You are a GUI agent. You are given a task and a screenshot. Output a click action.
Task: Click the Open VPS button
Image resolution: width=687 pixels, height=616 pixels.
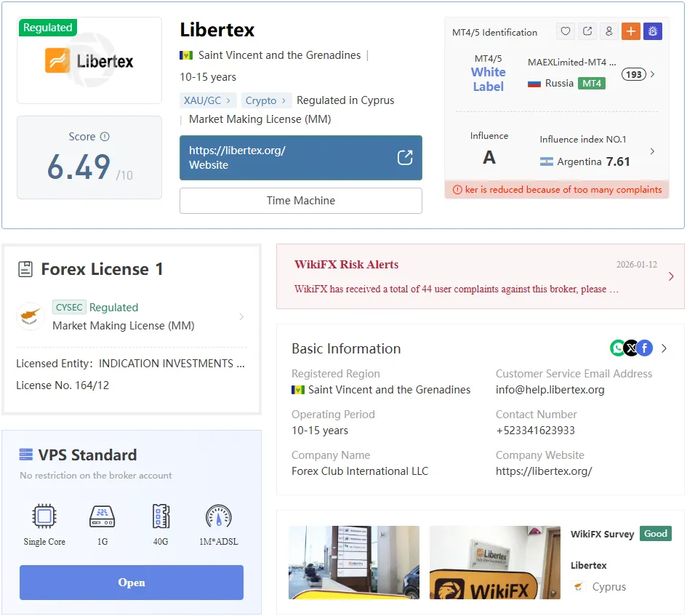(x=132, y=583)
